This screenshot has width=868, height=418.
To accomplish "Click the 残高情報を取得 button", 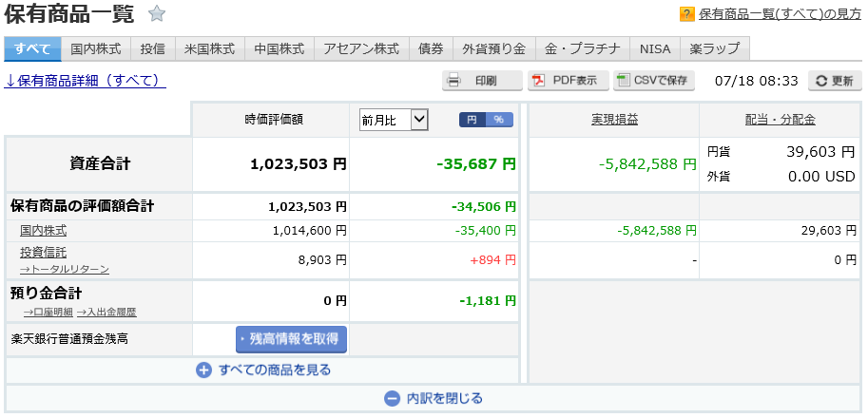I will coord(291,339).
